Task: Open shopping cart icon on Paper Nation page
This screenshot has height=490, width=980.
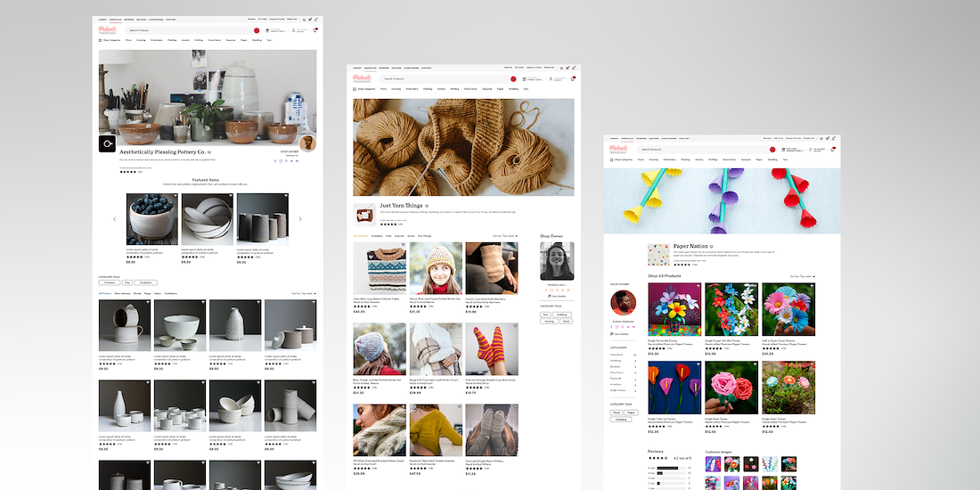Action: pos(832,150)
